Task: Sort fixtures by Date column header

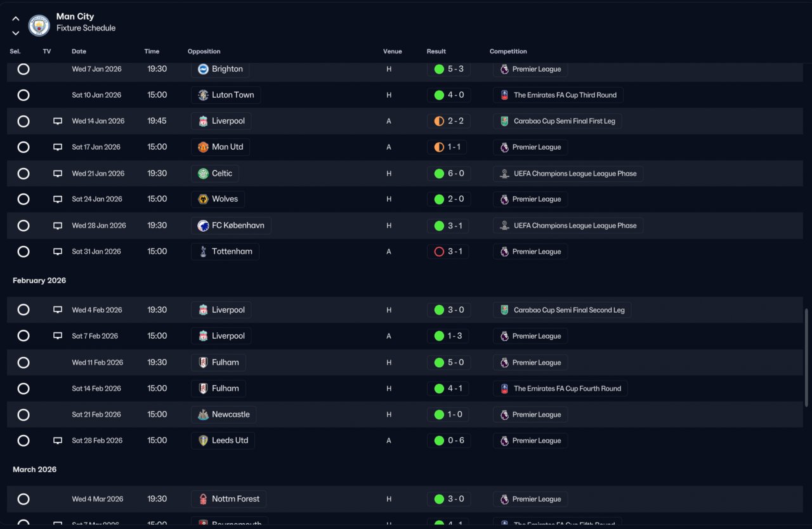Action: tap(79, 51)
